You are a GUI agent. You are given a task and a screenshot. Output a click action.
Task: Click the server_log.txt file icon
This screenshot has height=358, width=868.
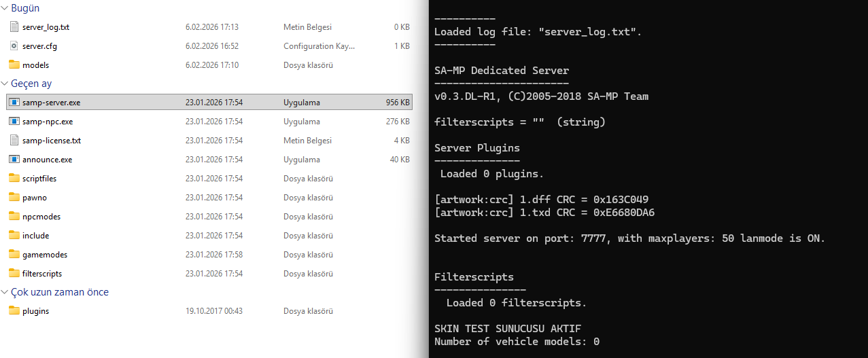point(14,27)
